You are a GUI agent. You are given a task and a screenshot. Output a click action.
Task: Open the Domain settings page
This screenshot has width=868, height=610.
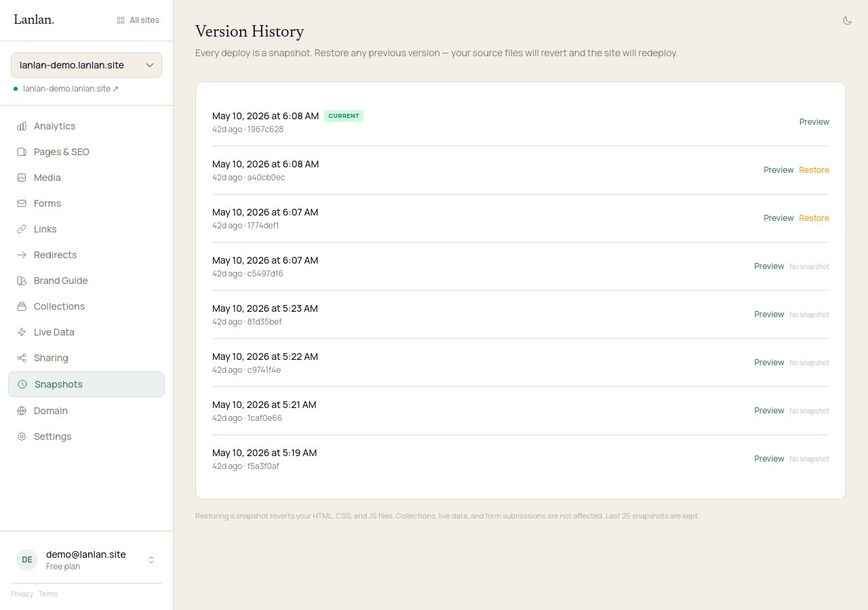click(x=86, y=411)
